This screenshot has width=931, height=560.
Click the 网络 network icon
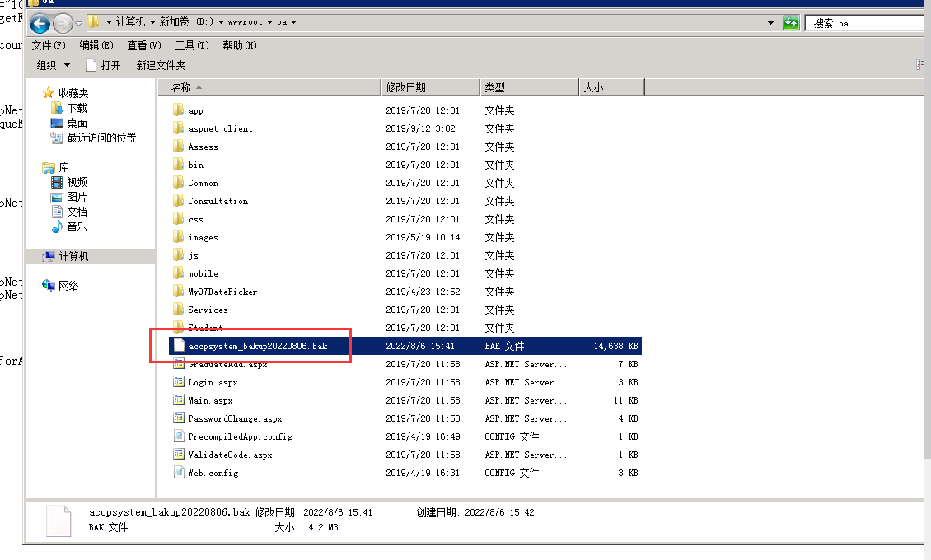pos(49,286)
